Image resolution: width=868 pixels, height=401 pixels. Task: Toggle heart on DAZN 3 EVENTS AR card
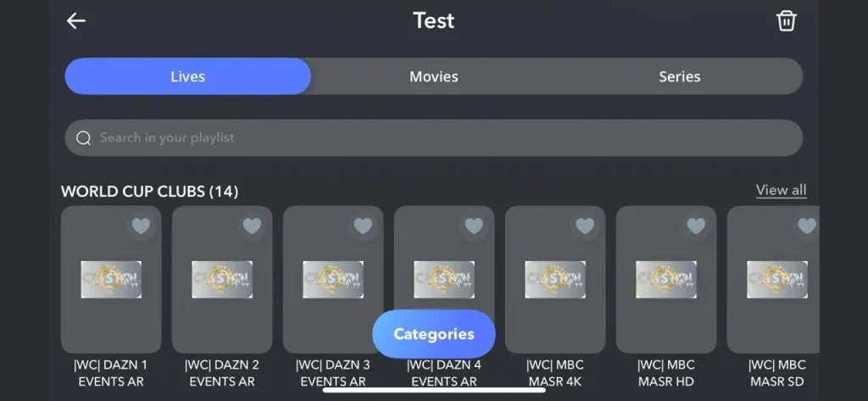(x=363, y=226)
